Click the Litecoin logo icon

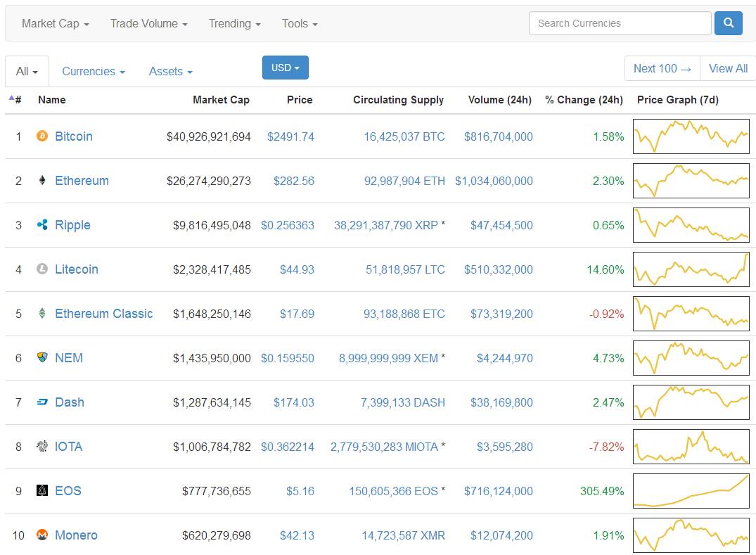(42, 269)
